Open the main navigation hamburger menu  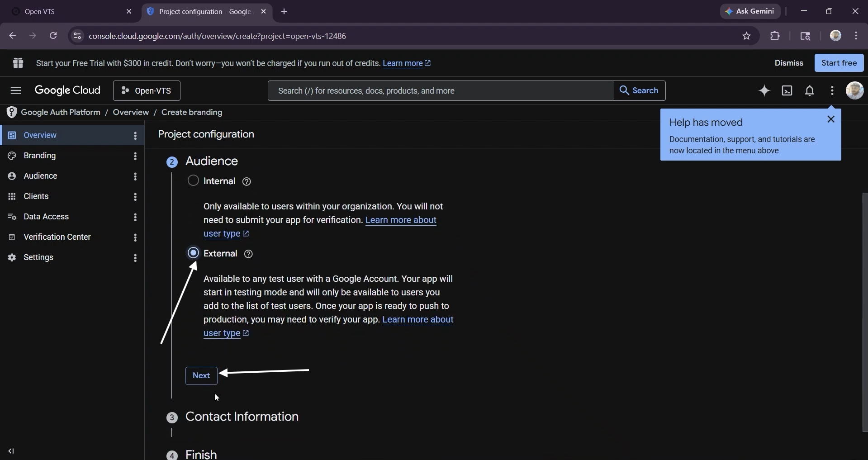pyautogui.click(x=16, y=90)
